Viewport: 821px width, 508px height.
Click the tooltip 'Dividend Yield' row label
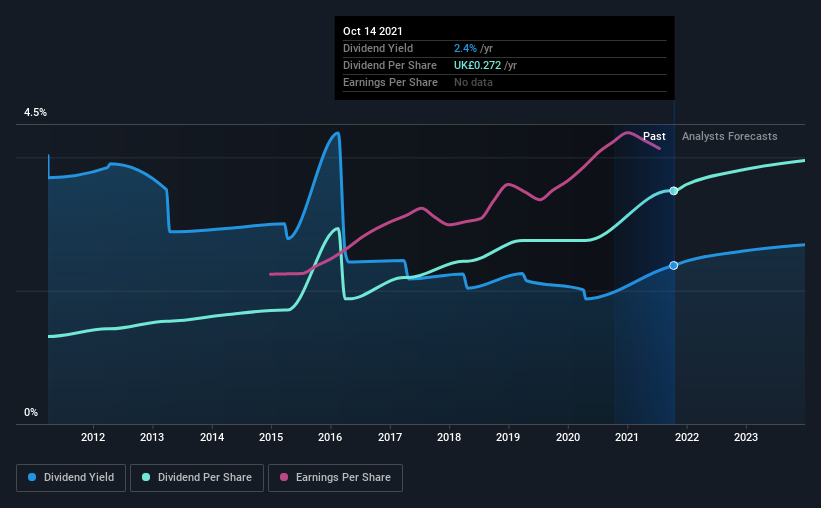point(378,48)
